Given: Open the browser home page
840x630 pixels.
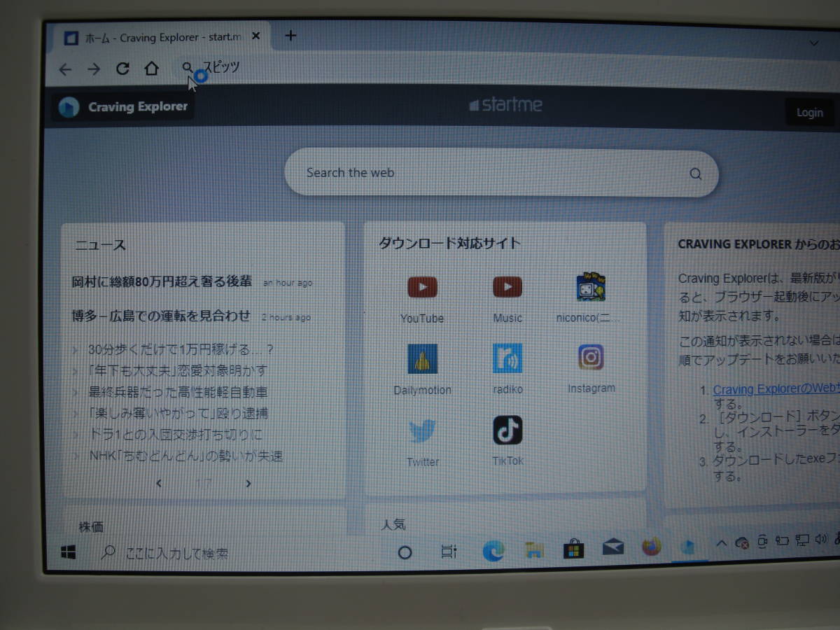Looking at the screenshot, I should (151, 69).
